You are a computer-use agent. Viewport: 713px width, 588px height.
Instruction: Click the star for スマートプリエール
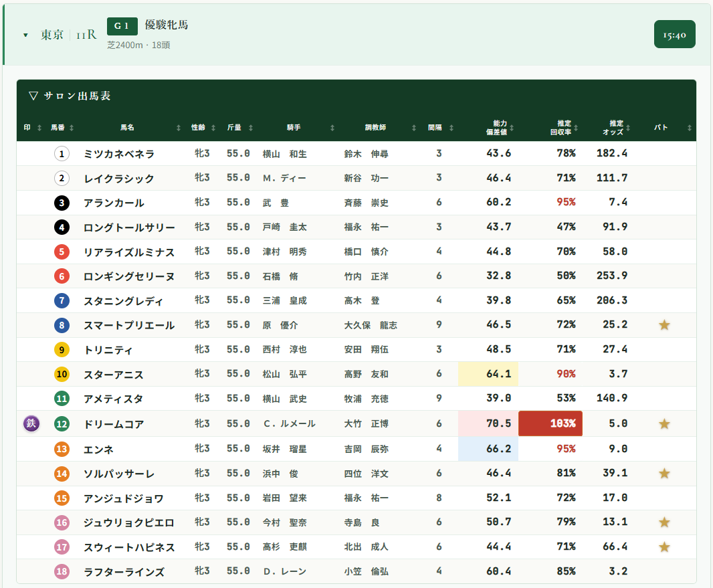[664, 324]
